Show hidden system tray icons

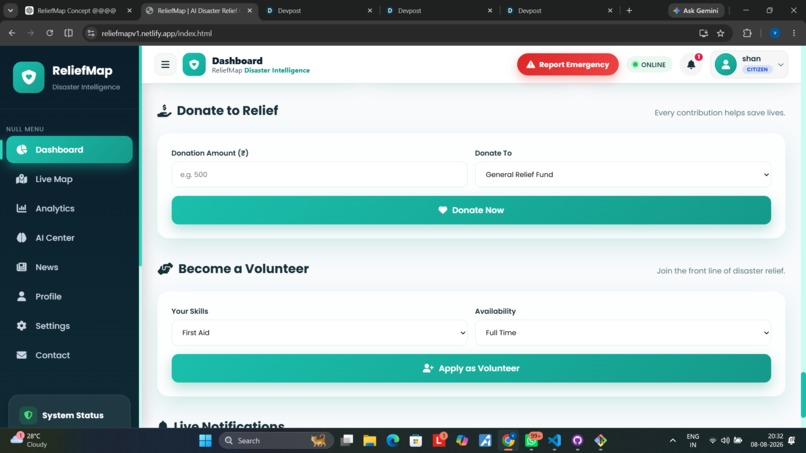pos(672,441)
